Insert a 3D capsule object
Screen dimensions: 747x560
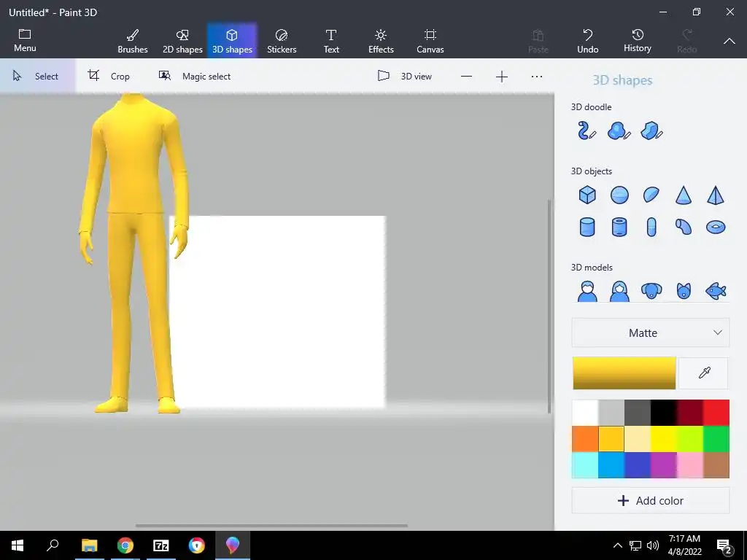coord(651,227)
